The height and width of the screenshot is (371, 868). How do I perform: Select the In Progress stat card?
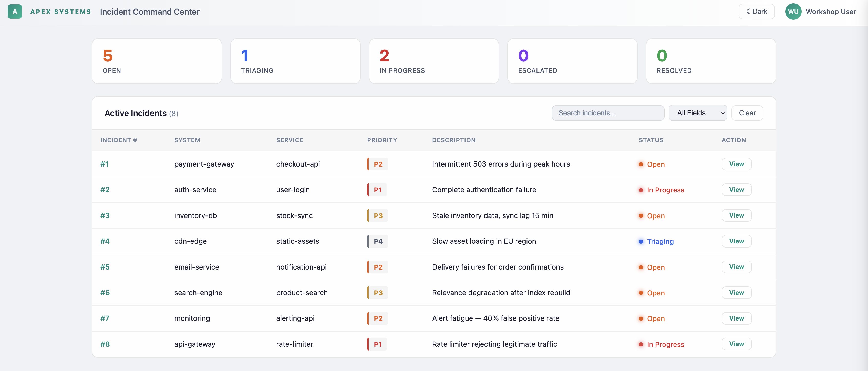click(434, 61)
